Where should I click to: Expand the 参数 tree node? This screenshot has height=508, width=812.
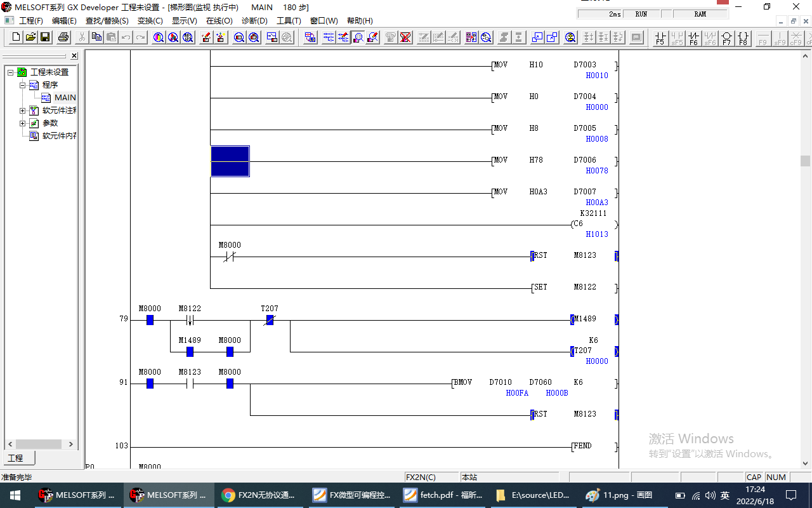tap(23, 123)
